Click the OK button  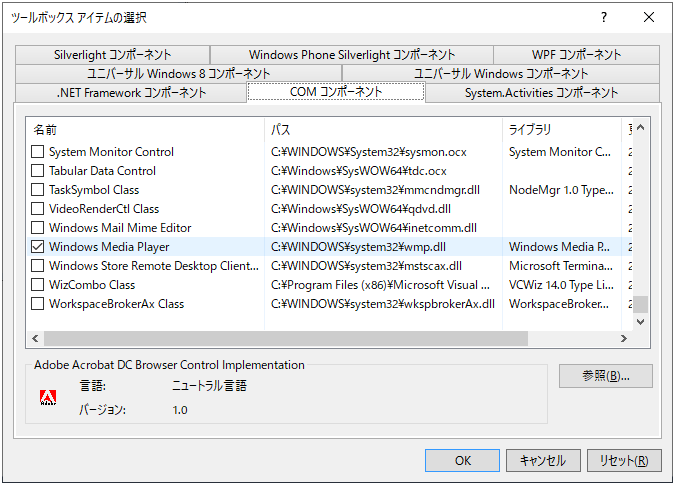point(462,460)
